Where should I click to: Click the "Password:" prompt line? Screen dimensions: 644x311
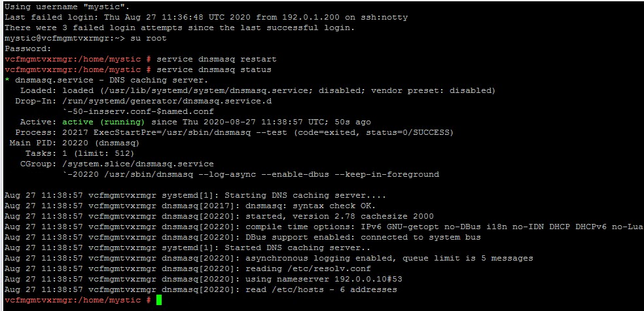27,48
